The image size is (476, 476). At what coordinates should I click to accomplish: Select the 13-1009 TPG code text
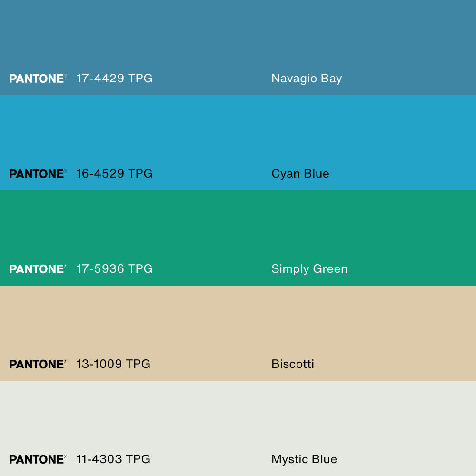point(113,364)
